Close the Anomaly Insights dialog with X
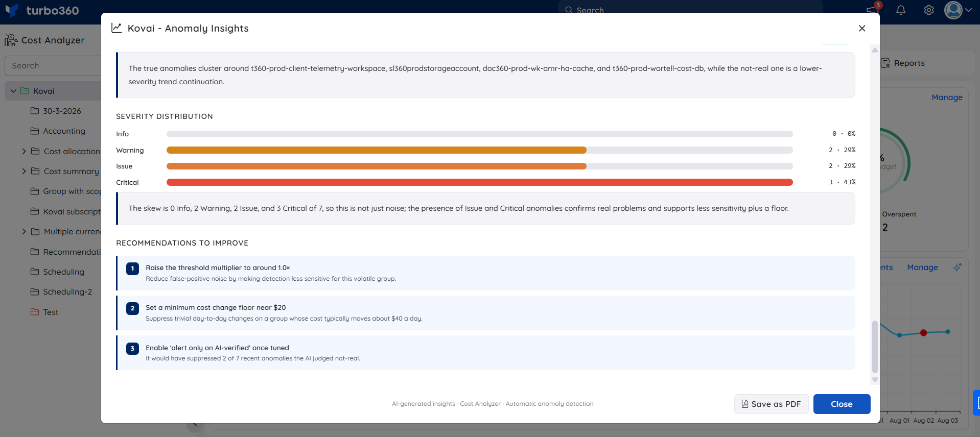The image size is (980, 437). point(862,29)
